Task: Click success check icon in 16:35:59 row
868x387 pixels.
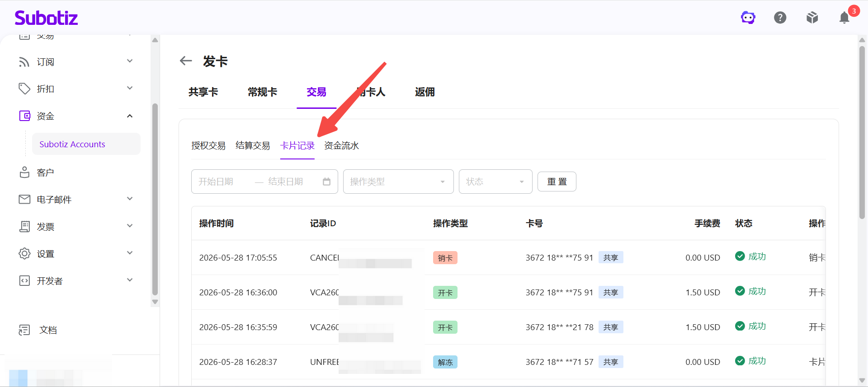Action: 740,326
